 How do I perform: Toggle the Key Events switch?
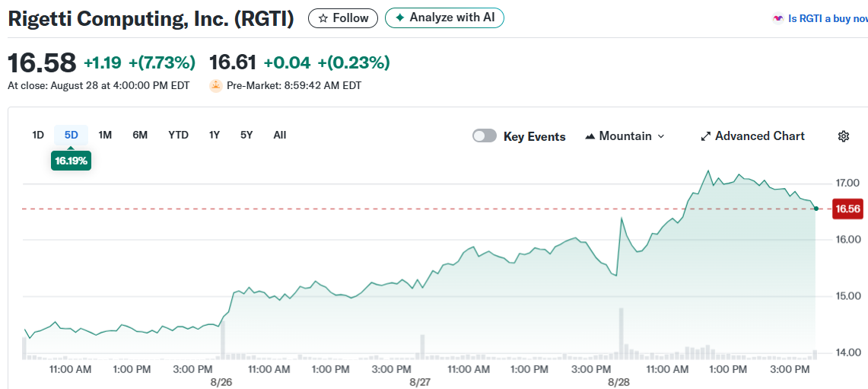(485, 136)
